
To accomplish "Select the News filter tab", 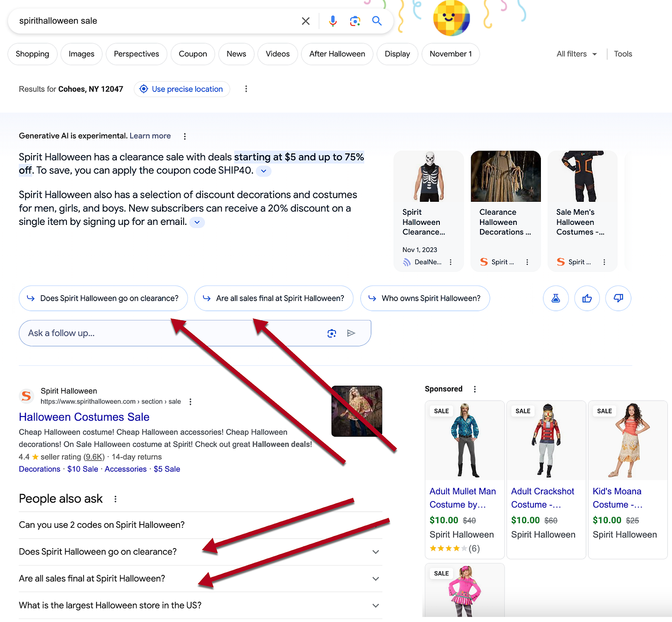I will 236,54.
